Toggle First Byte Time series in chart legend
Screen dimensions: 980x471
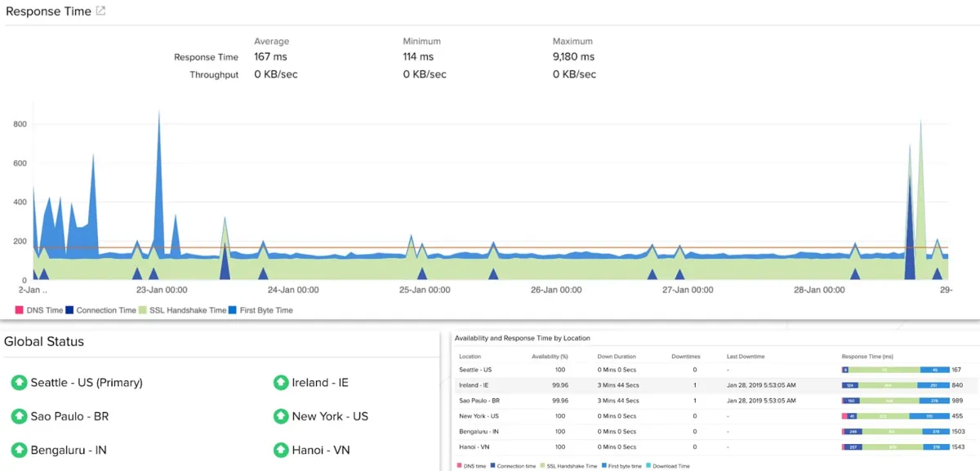[x=261, y=310]
